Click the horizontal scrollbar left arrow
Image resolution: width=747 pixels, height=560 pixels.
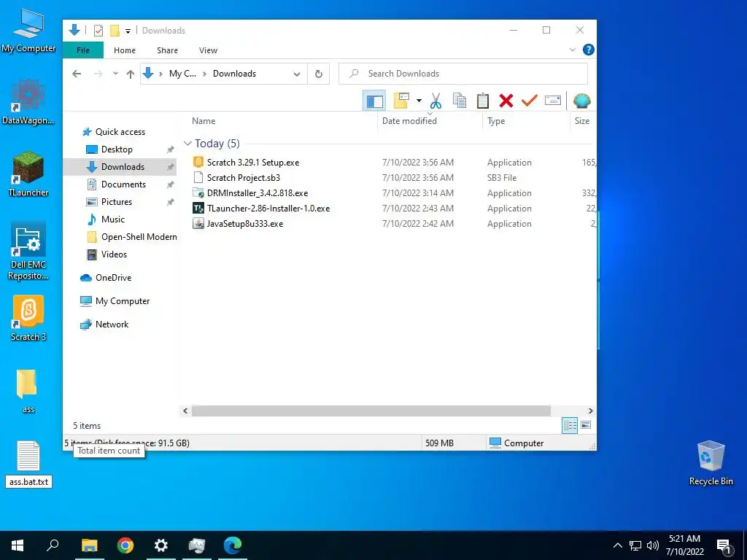click(x=185, y=411)
